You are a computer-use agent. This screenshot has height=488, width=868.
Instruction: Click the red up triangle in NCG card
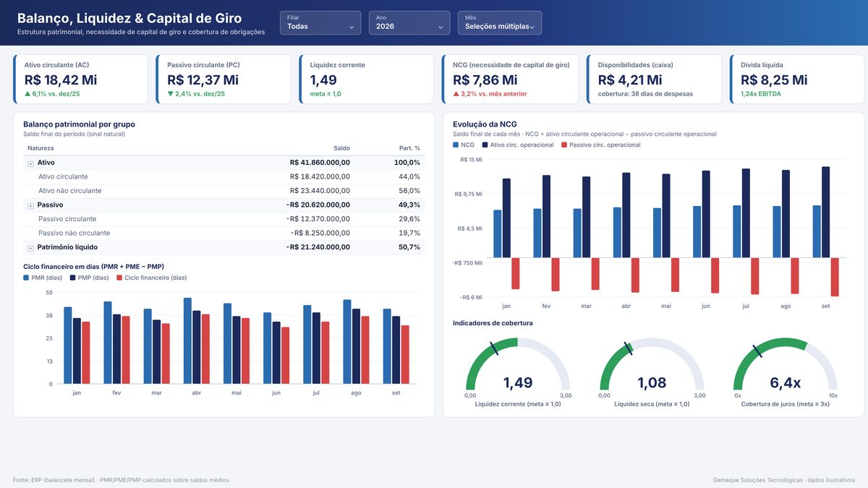coord(456,94)
